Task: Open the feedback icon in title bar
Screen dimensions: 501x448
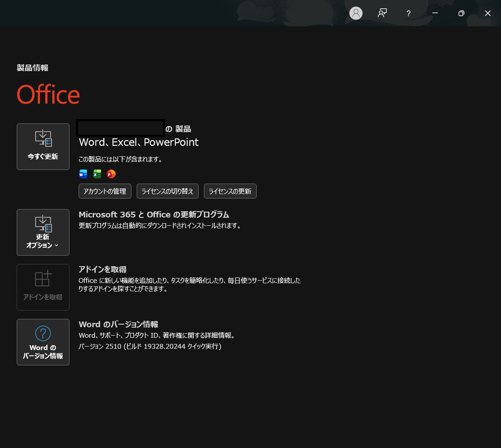Action: (x=382, y=13)
